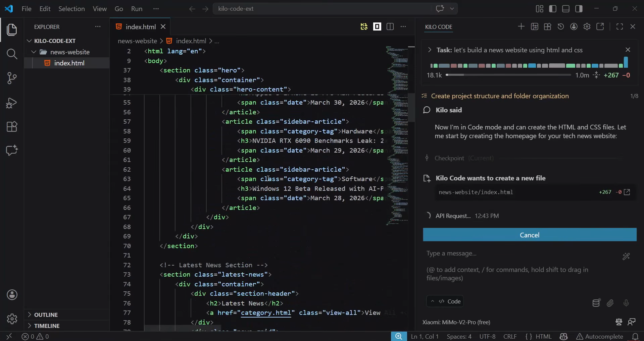This screenshot has width=644, height=341.
Task: Open the Extensions view
Action: point(12,127)
